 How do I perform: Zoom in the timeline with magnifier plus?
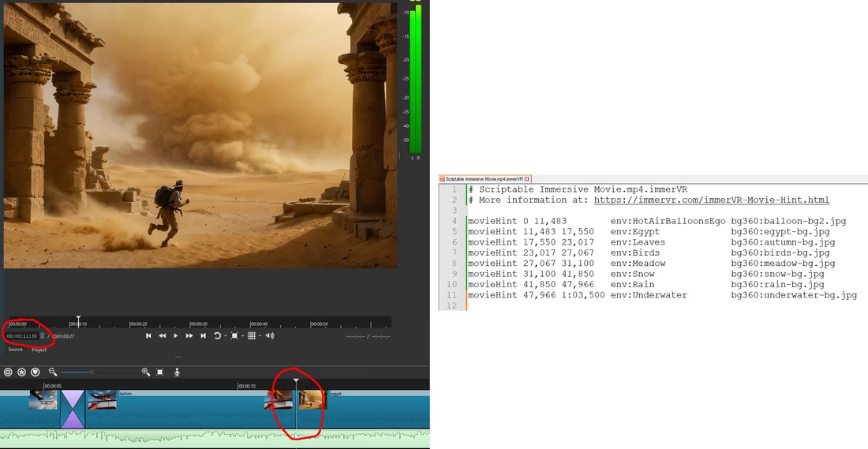146,372
